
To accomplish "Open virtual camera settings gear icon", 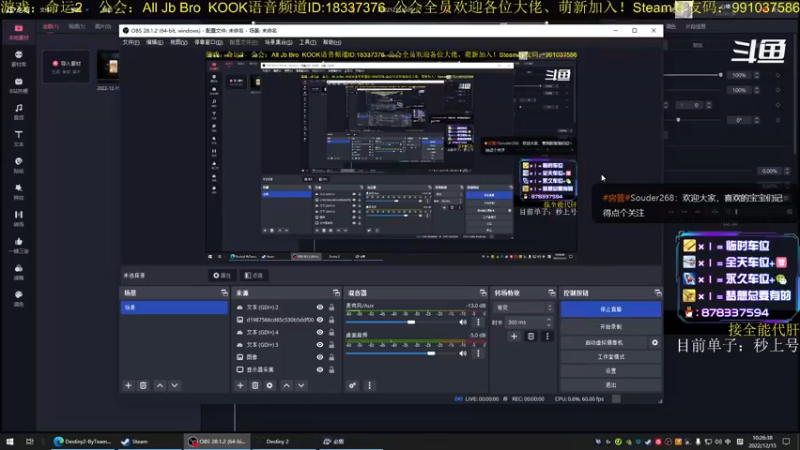I will coord(655,342).
